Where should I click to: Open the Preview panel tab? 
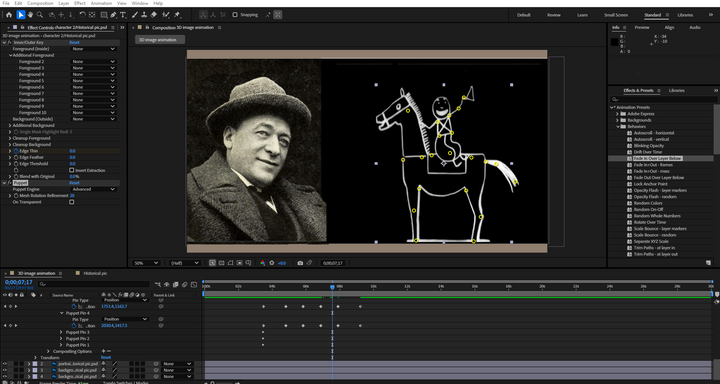point(642,28)
